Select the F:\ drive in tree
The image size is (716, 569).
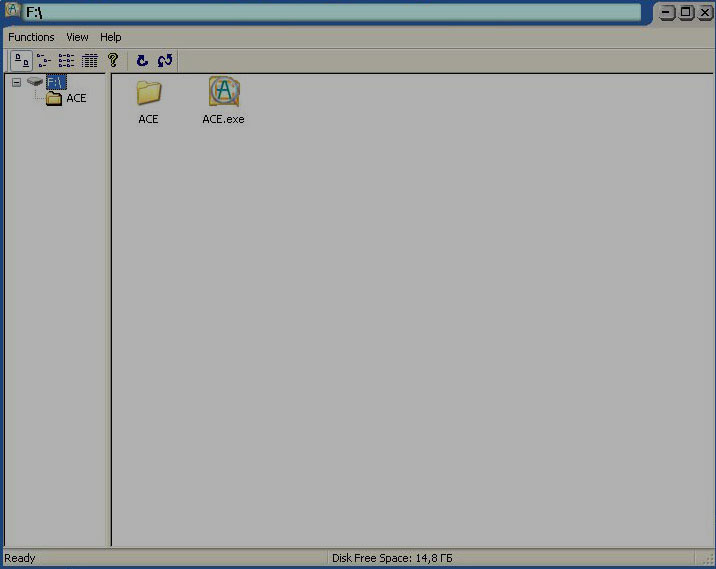pyautogui.click(x=55, y=82)
